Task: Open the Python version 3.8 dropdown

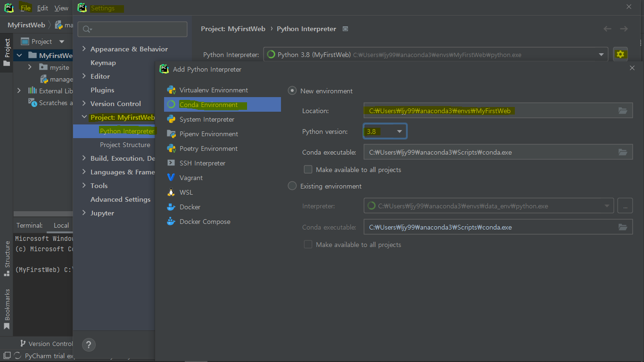Action: click(385, 132)
